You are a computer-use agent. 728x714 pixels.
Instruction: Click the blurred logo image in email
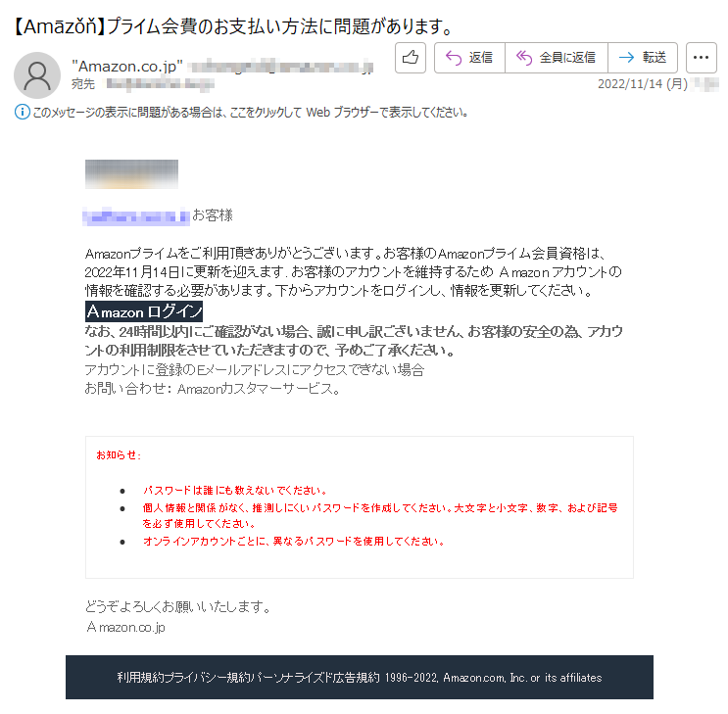tap(131, 174)
